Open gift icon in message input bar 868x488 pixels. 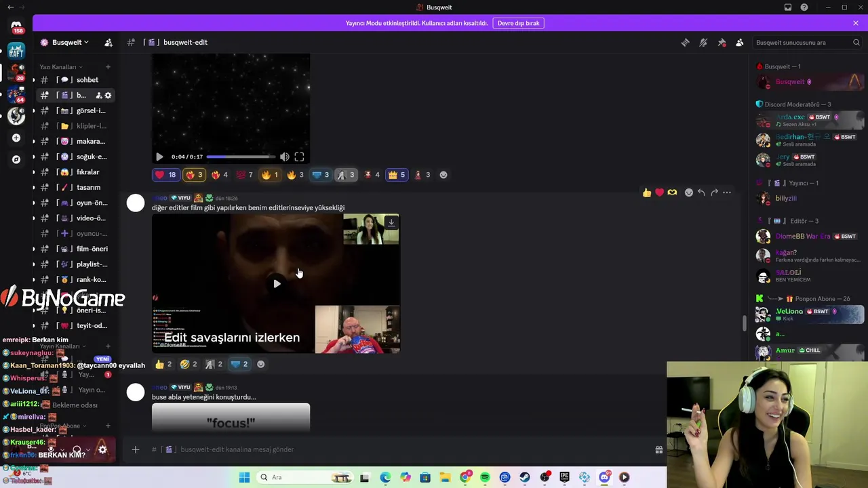click(x=658, y=449)
